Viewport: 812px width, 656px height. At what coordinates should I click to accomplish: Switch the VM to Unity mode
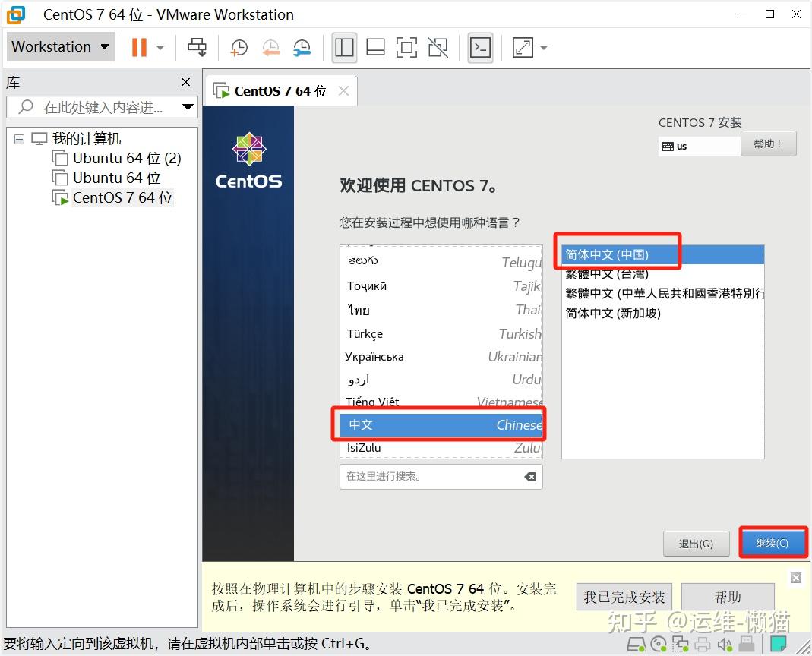pos(438,47)
